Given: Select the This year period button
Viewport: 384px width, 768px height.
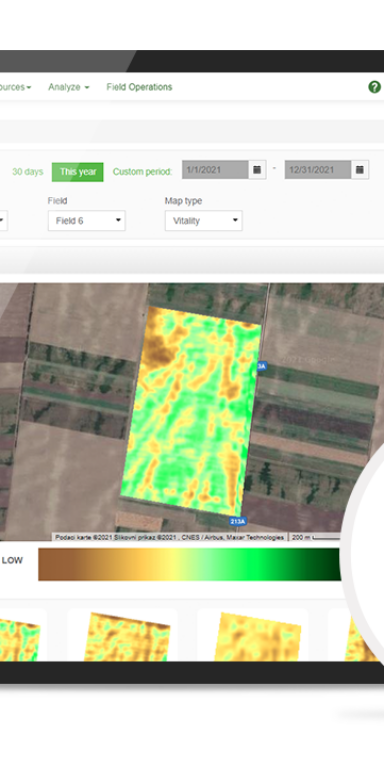Looking at the screenshot, I should pos(78,172).
